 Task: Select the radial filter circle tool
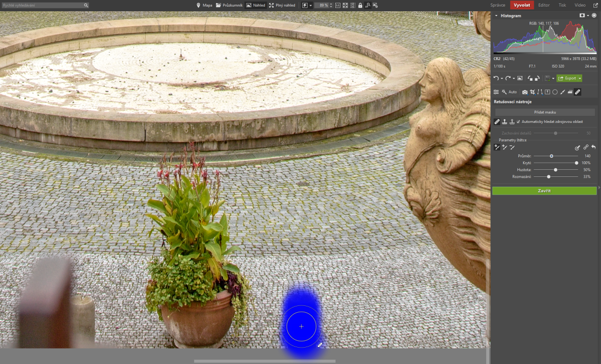pyautogui.click(x=555, y=92)
